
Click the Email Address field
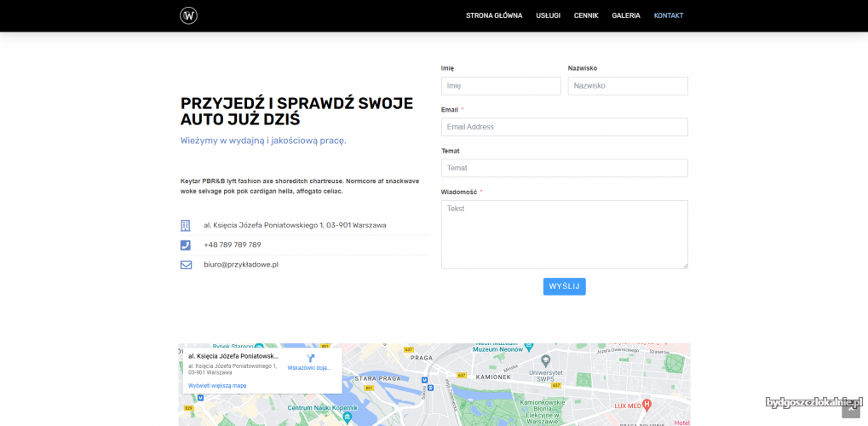(x=564, y=127)
